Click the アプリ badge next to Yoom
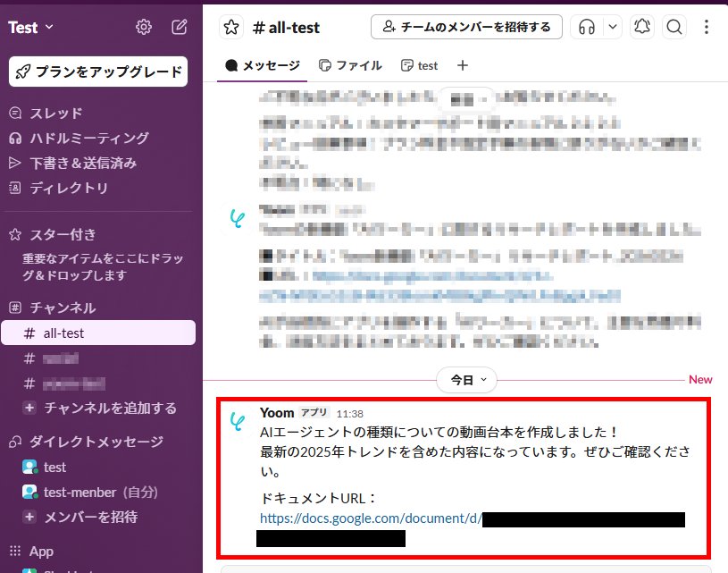Screen dimensions: 728x573 click(x=314, y=413)
